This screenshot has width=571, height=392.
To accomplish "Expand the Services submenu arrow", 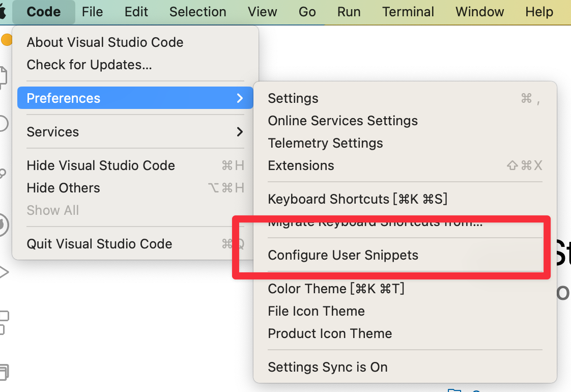I will click(240, 132).
